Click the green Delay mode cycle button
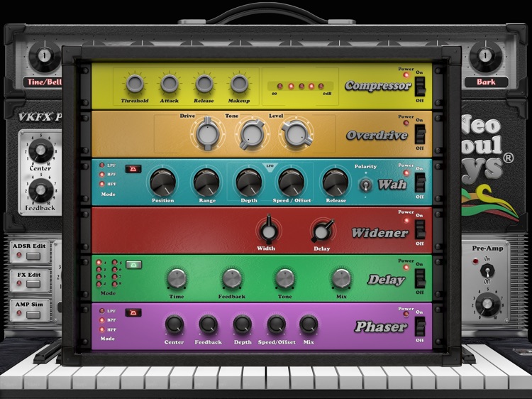 (133, 265)
